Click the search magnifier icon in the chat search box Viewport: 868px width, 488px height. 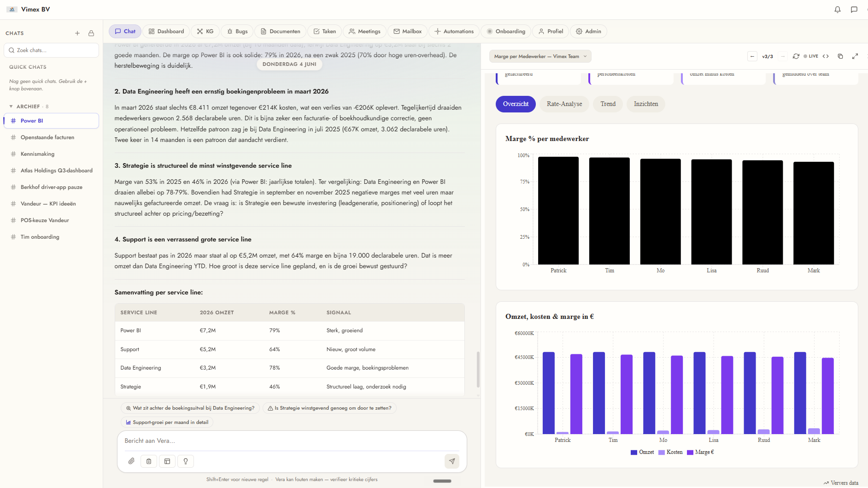click(x=12, y=50)
